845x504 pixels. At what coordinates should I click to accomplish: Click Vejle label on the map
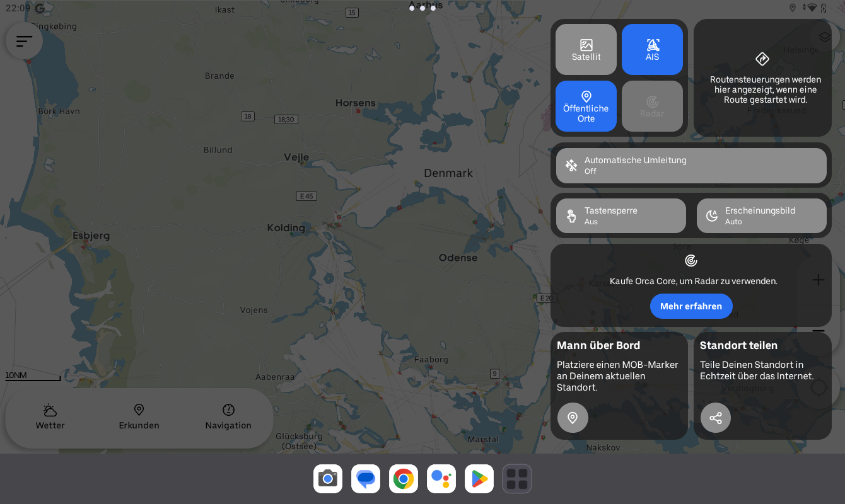(x=296, y=157)
